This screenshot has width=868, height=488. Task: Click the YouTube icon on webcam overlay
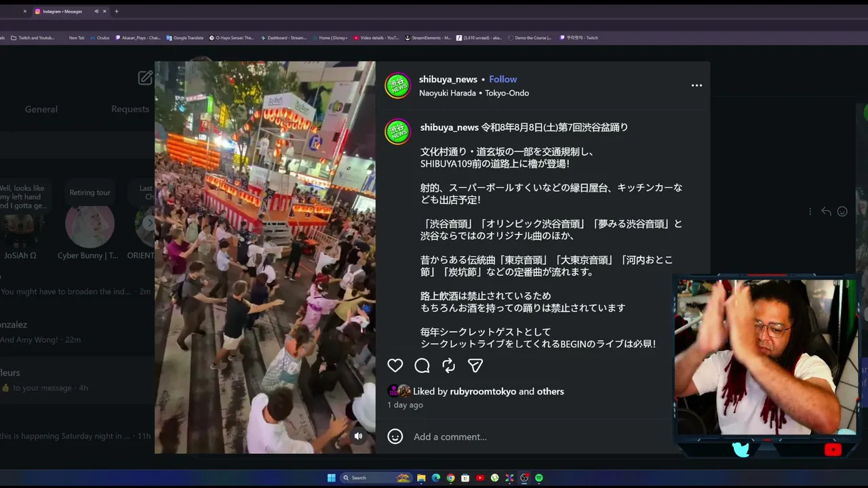tap(833, 449)
